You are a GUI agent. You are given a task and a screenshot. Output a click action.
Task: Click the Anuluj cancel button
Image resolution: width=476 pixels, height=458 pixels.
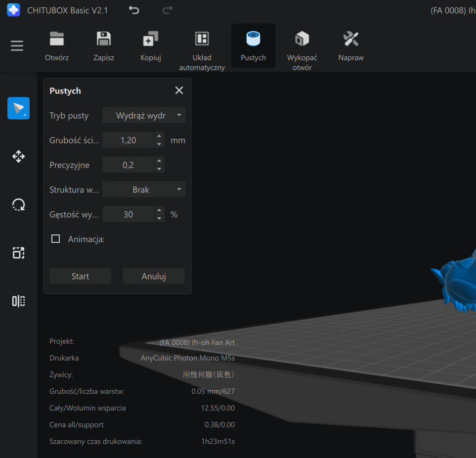pos(154,276)
